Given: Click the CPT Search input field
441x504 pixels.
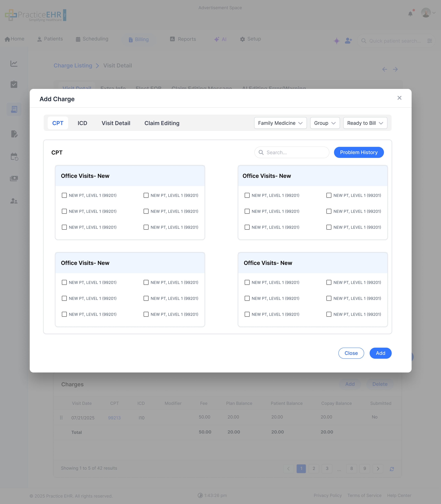Looking at the screenshot, I should pos(295,153).
